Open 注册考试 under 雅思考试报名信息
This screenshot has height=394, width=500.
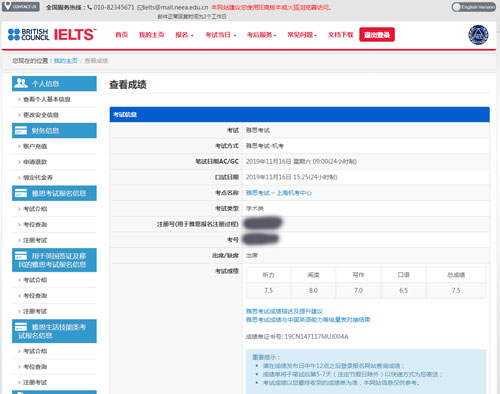tap(35, 240)
